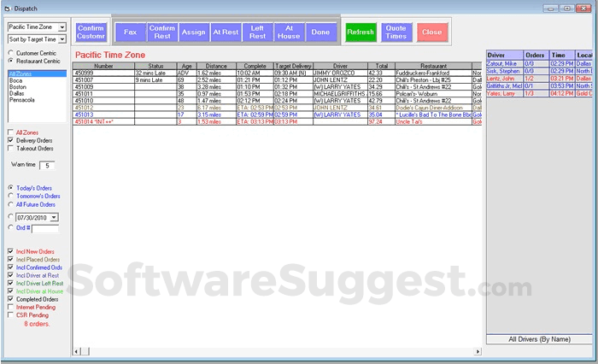Click the Dispatch window title bar icon
The image size is (598, 364).
7,9
